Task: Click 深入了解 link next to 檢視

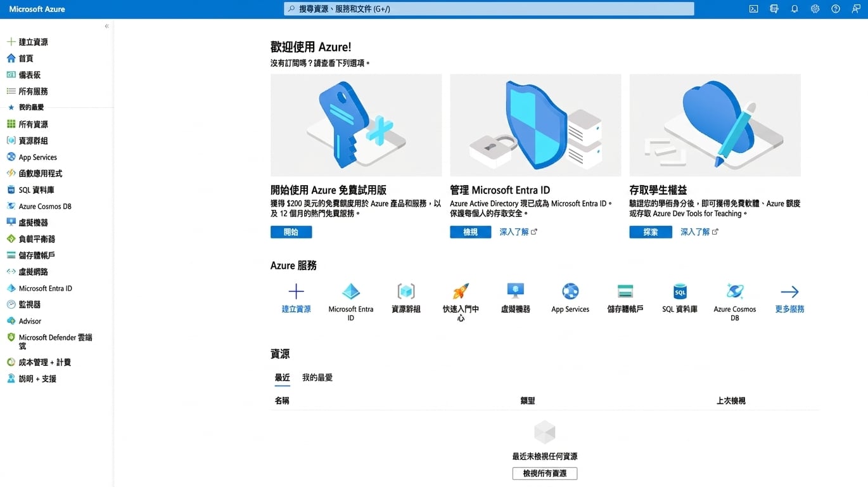Action: coord(518,232)
